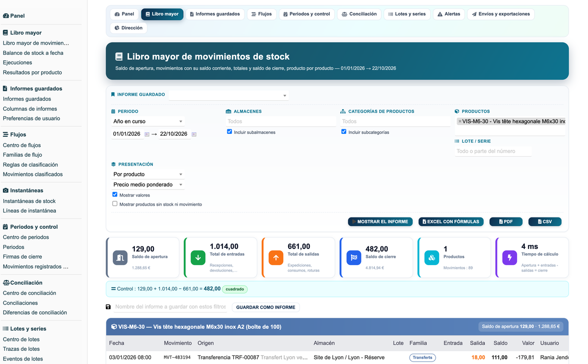
Task: Go to the Flujos tab
Action: [x=262, y=14]
